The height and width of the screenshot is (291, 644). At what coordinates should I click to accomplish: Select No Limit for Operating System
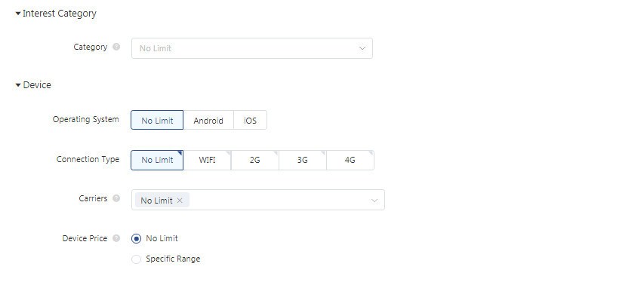[157, 121]
